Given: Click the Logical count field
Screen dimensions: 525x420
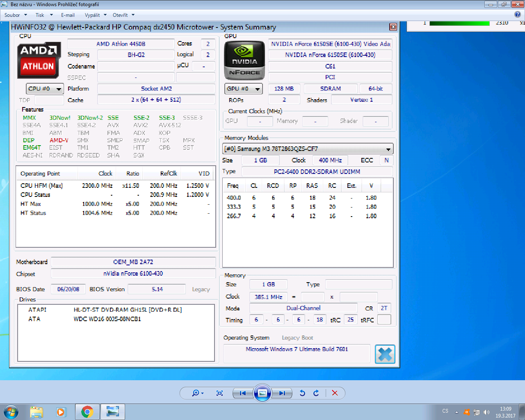Looking at the screenshot, I should (208, 55).
